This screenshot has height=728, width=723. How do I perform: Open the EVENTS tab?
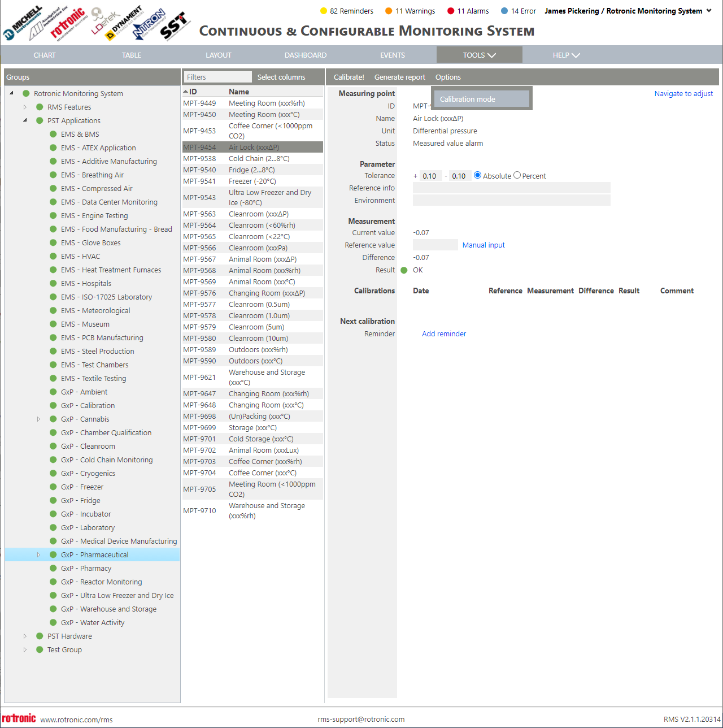click(393, 55)
